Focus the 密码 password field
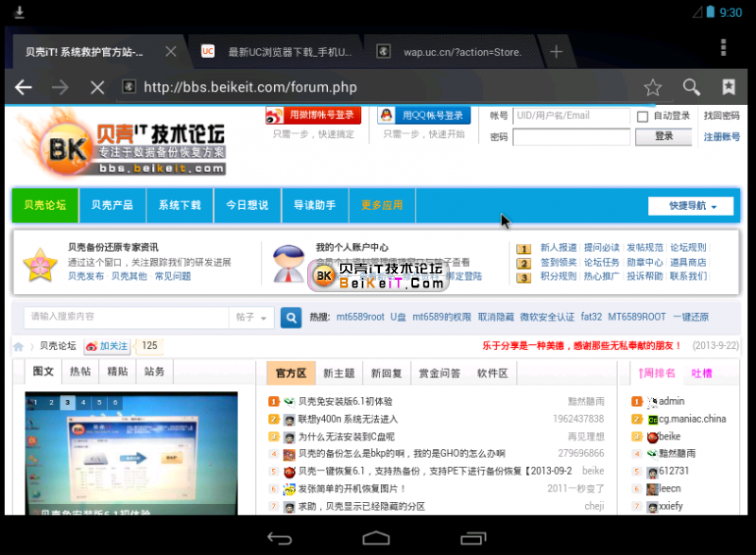756x555 pixels. [572, 137]
